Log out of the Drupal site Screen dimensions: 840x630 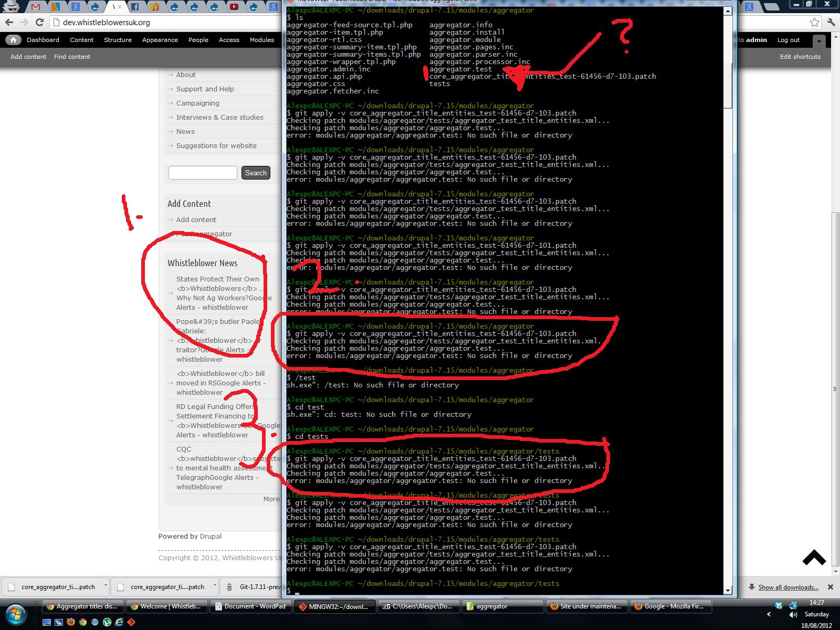point(788,40)
